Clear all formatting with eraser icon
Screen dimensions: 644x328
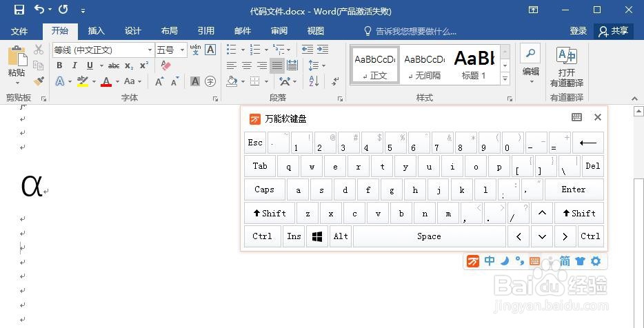click(166, 65)
